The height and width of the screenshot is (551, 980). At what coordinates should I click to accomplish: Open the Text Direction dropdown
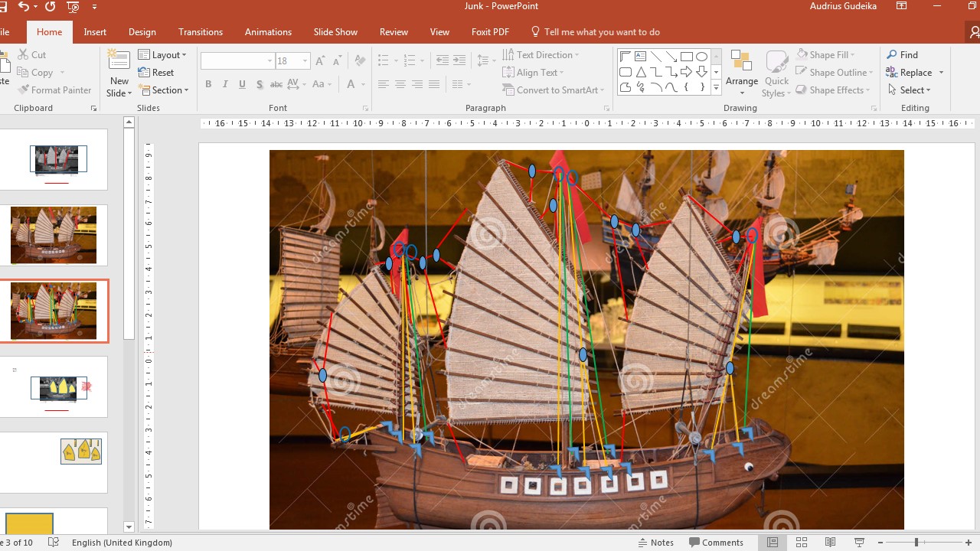coord(541,55)
